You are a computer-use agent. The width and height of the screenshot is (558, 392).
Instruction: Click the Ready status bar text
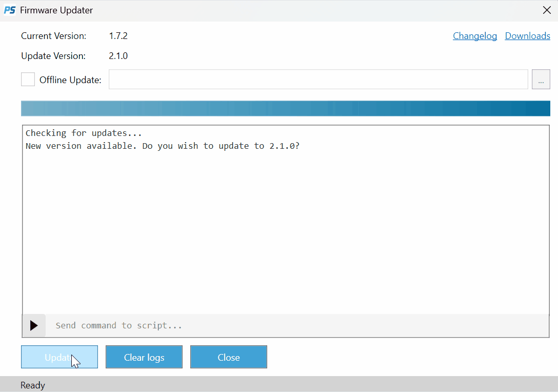[33, 385]
